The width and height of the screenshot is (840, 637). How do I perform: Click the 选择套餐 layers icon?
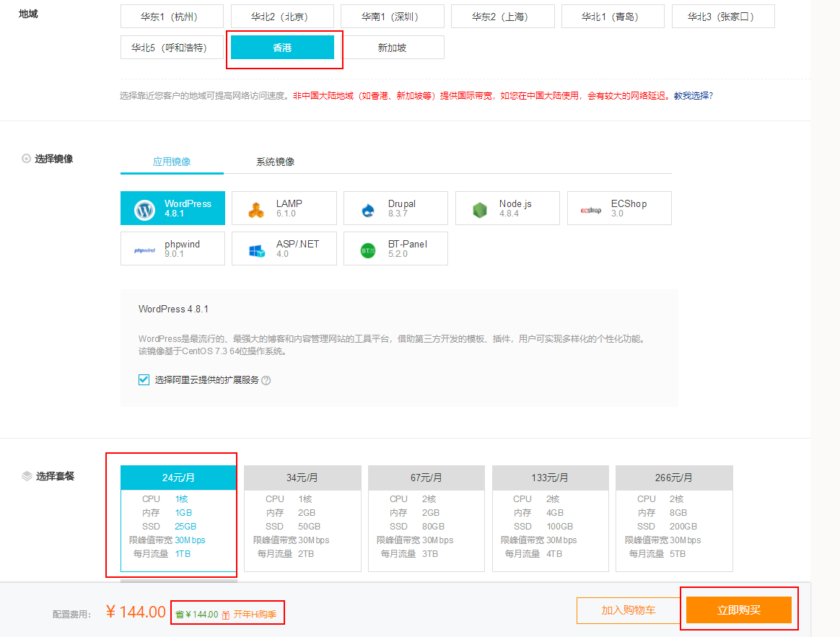point(27,475)
